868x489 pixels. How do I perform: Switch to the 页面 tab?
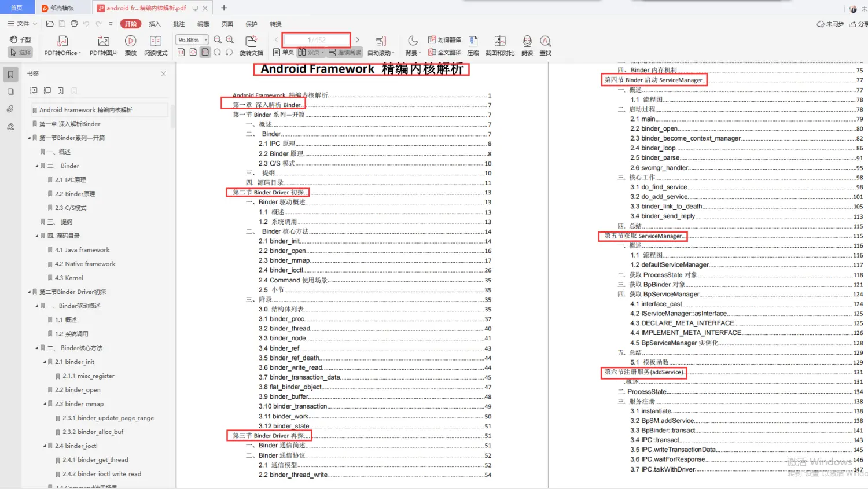click(x=227, y=24)
